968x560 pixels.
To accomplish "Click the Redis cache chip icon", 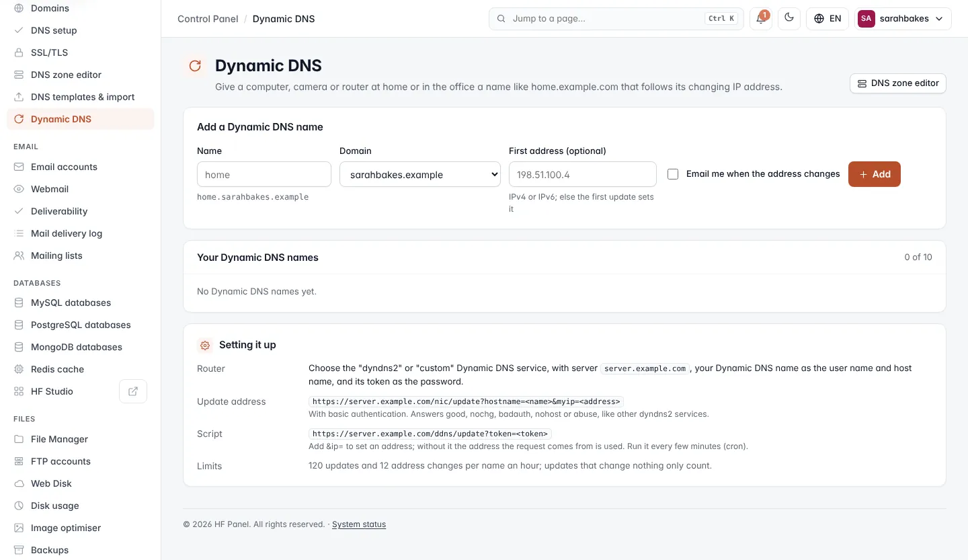I will click(x=19, y=369).
